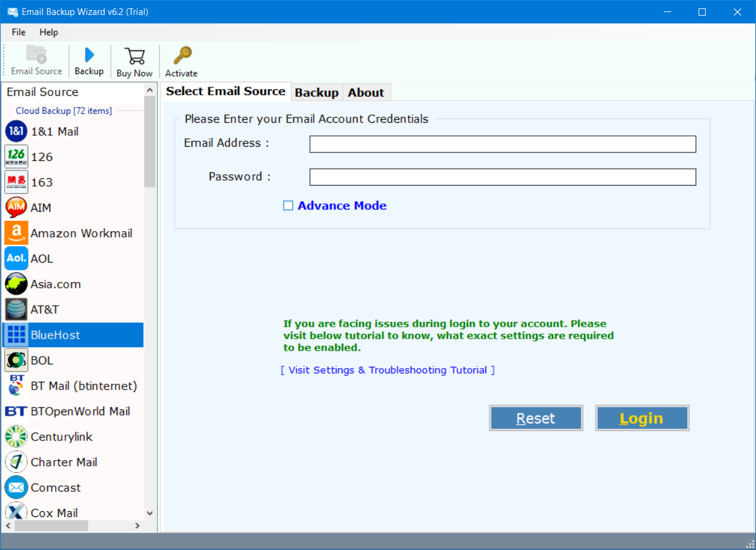
Task: Select the 'BT Mail (btinternet)' entry text
Action: click(84, 386)
